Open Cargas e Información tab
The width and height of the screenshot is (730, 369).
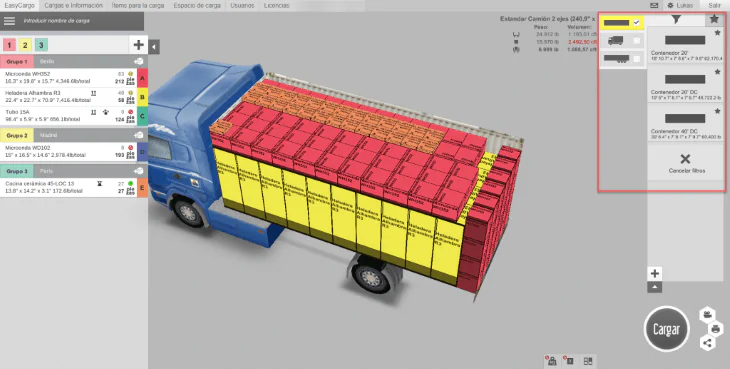[74, 6]
